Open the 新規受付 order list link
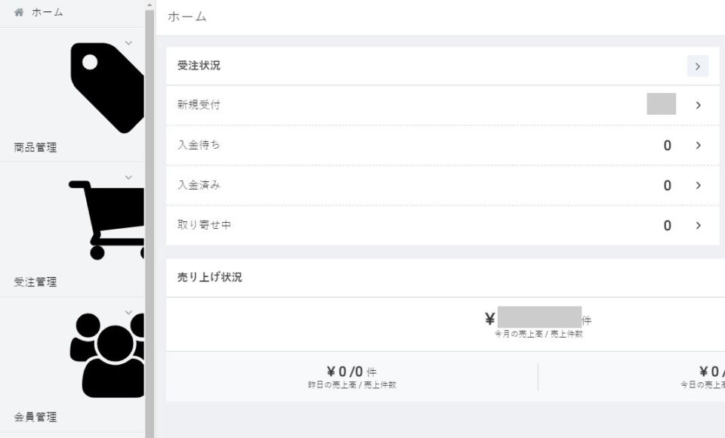 pos(192,105)
